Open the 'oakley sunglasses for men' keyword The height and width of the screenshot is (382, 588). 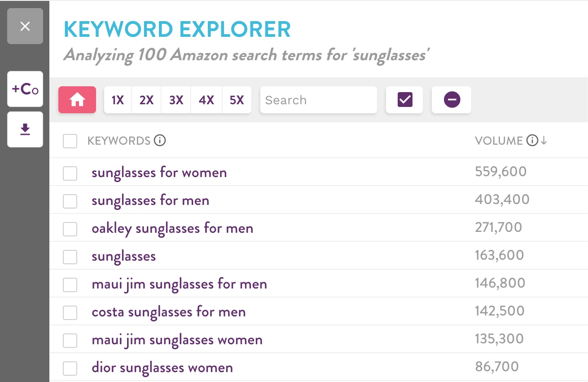point(172,228)
